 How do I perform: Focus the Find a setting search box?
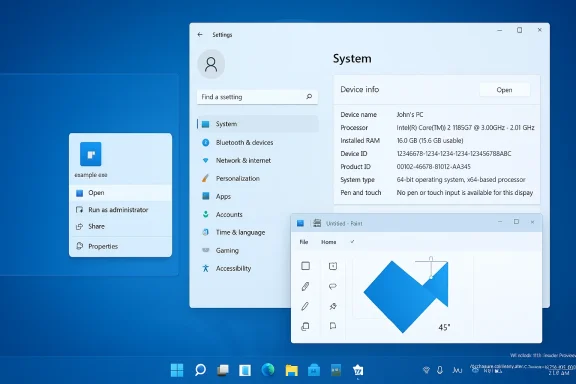click(257, 97)
